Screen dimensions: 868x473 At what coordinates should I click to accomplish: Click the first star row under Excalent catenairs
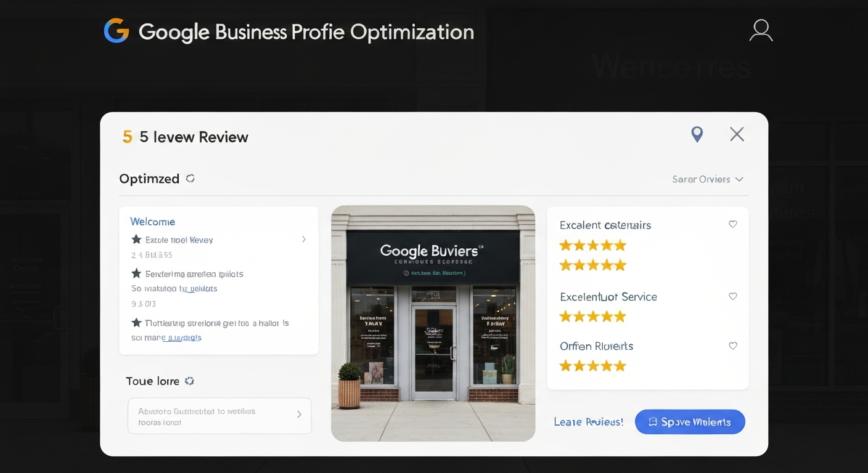(x=592, y=245)
